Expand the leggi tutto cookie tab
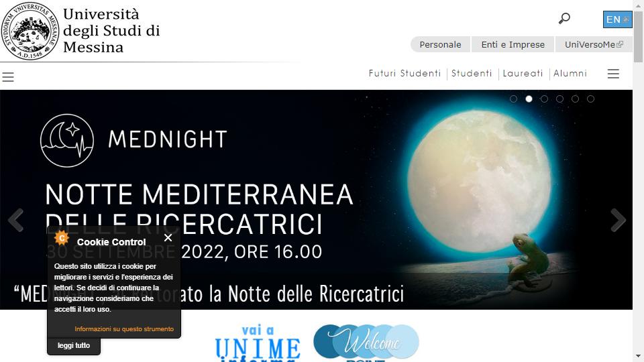The image size is (644, 362). click(x=74, y=346)
